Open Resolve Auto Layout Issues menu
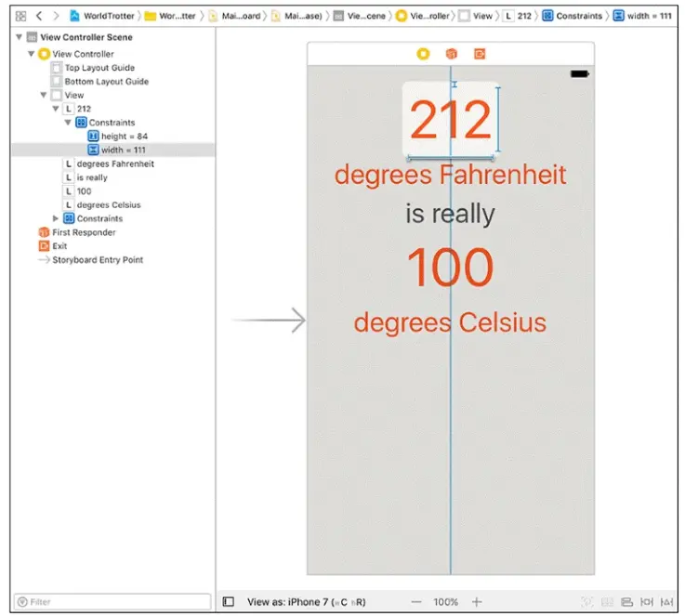 pyautogui.click(x=666, y=602)
